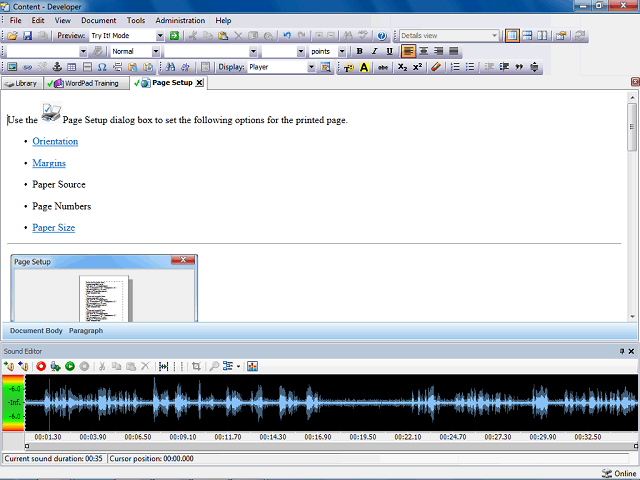The height and width of the screenshot is (480, 640).
Task: Toggle the horizontal split layout view
Action: point(527,36)
